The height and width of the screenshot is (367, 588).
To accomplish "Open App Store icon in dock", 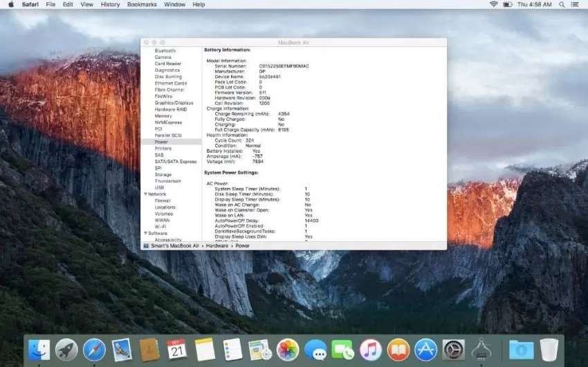I will point(425,350).
